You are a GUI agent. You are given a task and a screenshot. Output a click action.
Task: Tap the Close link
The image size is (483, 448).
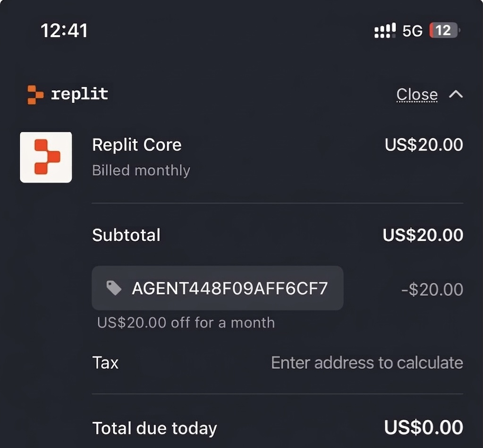point(417,95)
